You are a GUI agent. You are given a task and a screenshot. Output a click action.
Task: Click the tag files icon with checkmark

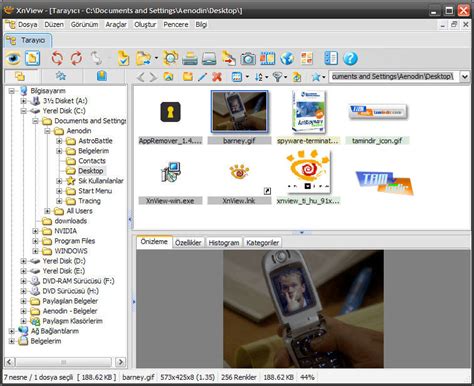pyautogui.click(x=123, y=58)
